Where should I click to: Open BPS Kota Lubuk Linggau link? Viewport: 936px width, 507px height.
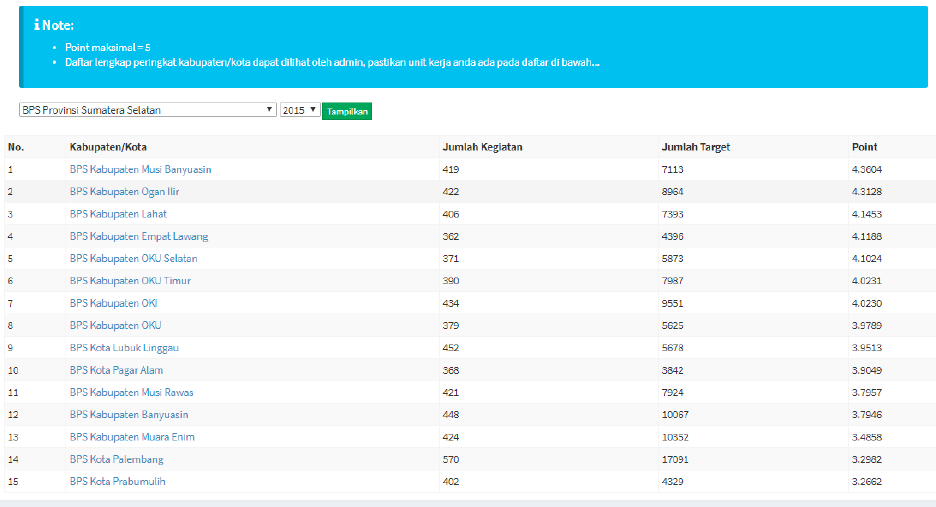124,348
